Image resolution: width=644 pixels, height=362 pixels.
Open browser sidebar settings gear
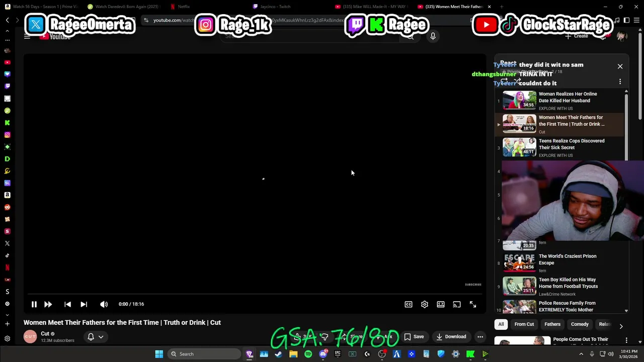(7, 339)
